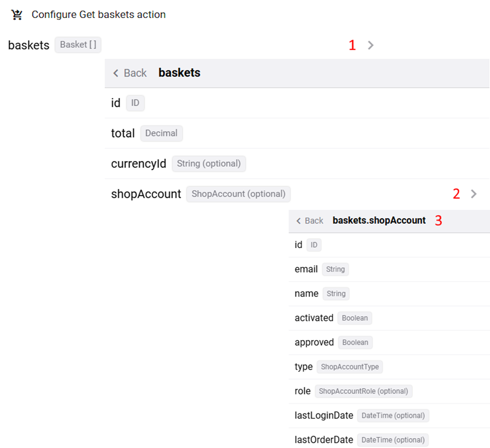Select the name field in shopAccount
The width and height of the screenshot is (490, 448).
click(x=306, y=293)
